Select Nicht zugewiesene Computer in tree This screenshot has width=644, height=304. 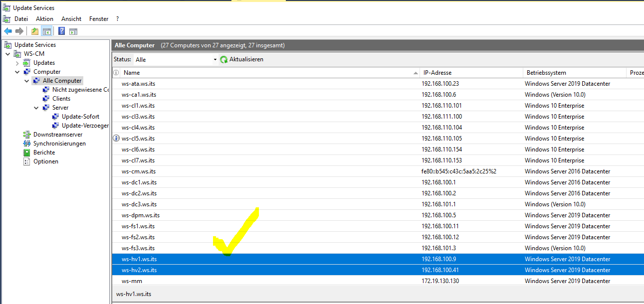80,90
